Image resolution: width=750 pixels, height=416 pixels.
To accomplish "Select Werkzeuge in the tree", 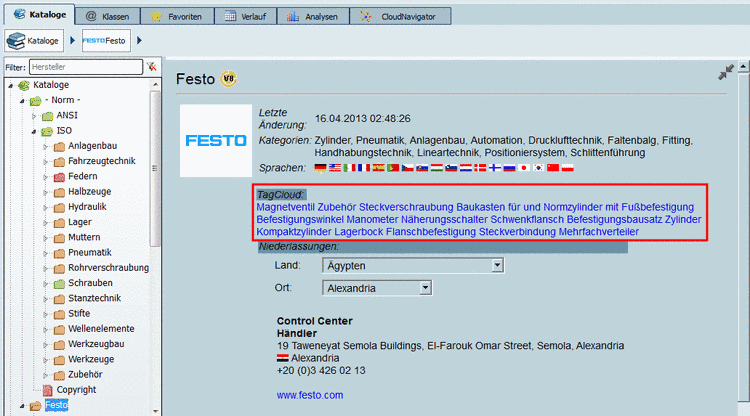I will point(91,359).
